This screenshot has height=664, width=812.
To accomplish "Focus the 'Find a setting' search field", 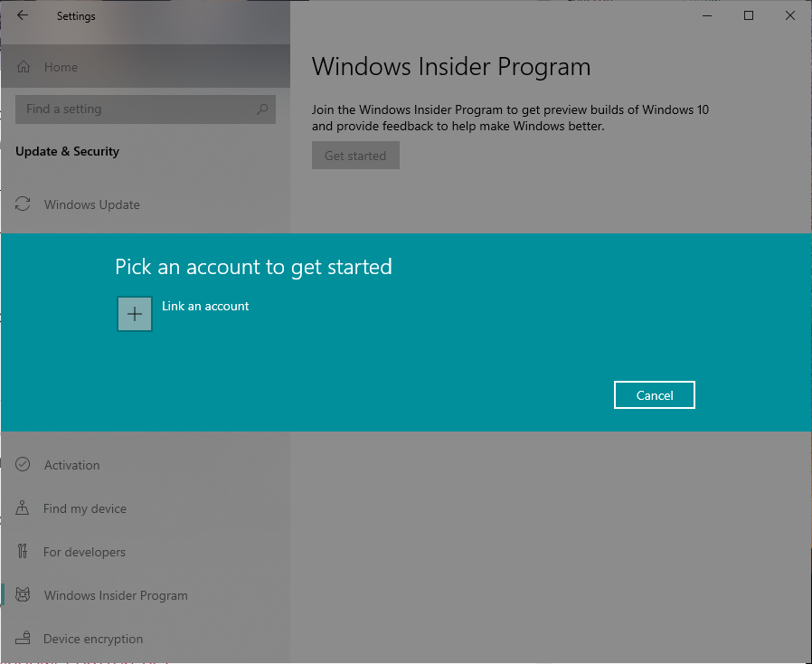I will tap(136, 109).
